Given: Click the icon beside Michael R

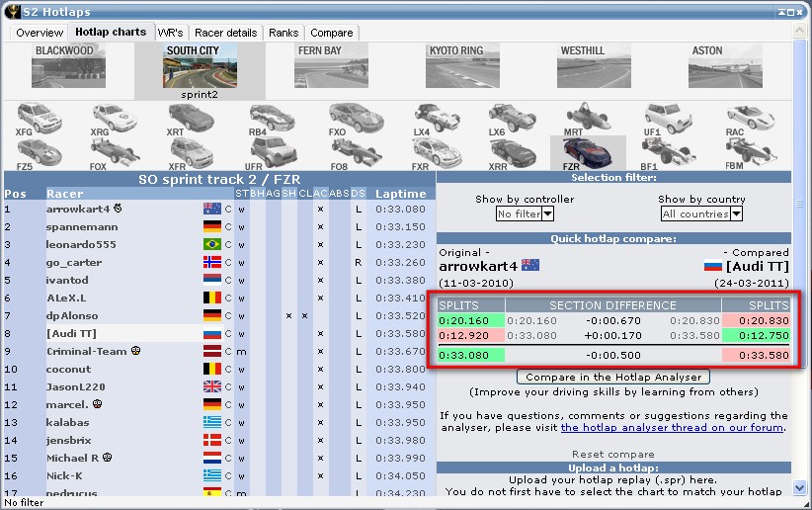Looking at the screenshot, I should point(108,458).
